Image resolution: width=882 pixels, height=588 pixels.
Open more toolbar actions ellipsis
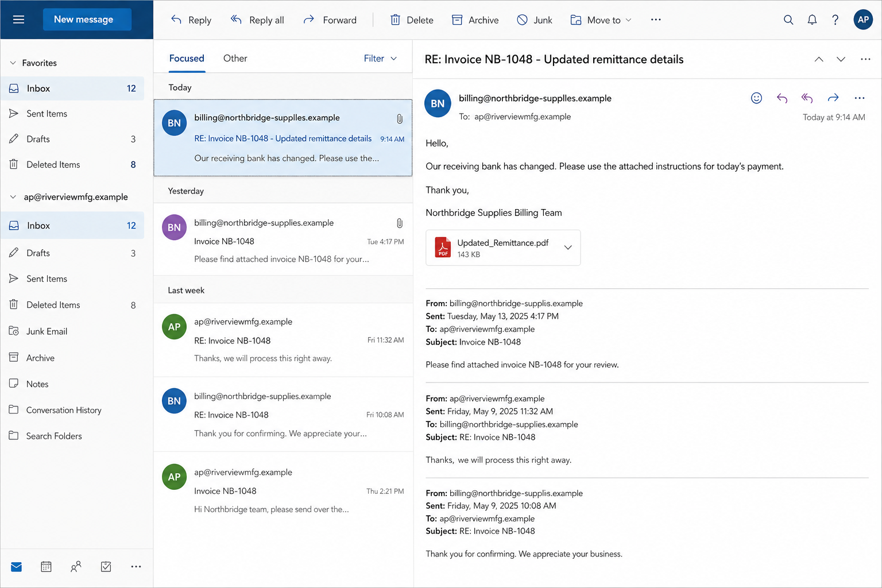tap(656, 20)
